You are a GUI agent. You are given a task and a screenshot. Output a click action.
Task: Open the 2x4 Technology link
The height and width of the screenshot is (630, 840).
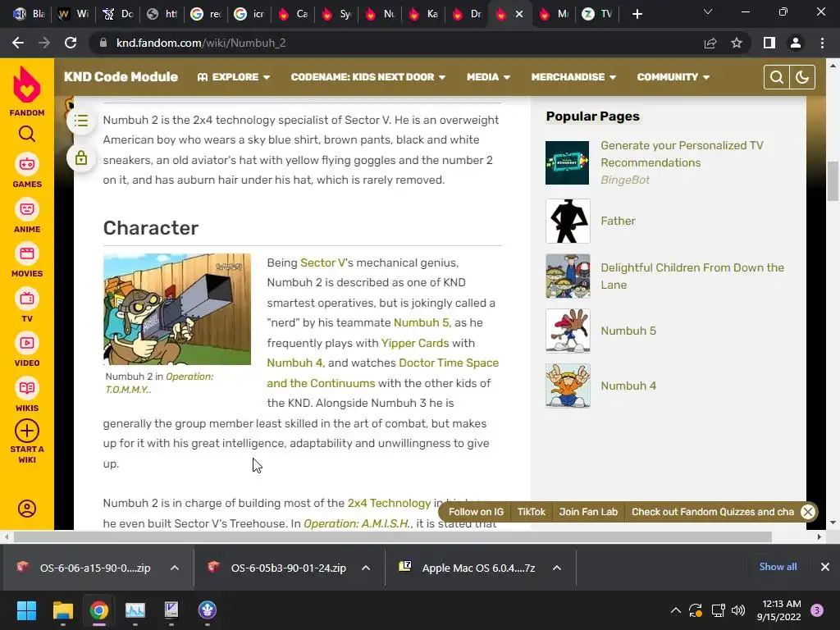click(389, 503)
